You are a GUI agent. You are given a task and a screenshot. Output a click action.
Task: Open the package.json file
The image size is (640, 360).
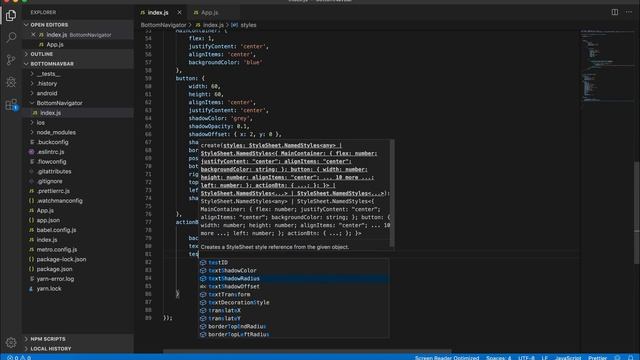(x=78, y=269)
